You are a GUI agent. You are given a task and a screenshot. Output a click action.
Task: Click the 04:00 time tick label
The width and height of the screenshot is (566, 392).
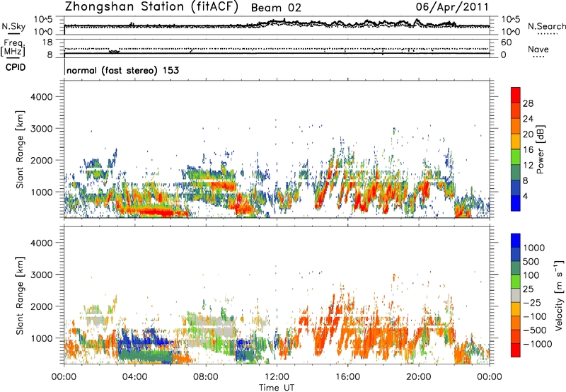(x=134, y=377)
